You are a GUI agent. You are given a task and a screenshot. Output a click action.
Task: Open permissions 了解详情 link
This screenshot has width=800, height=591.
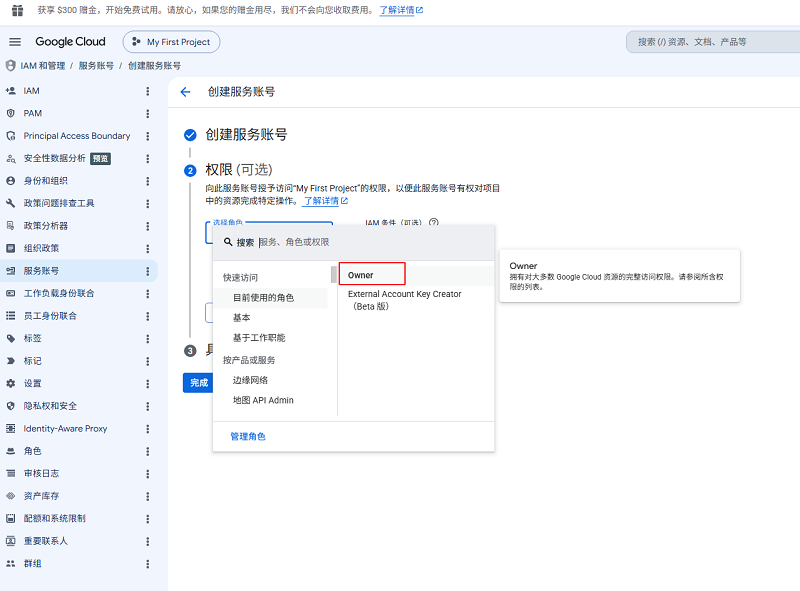(326, 201)
